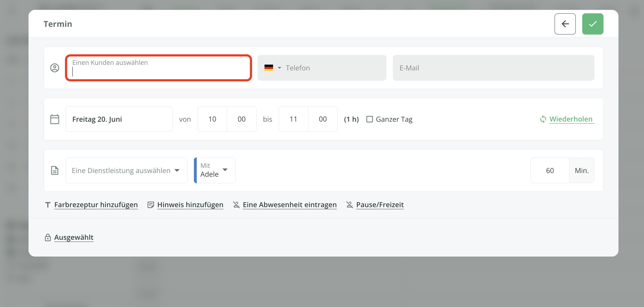
Task: Open the Mit Adele staff dropdown
Action: 215,170
